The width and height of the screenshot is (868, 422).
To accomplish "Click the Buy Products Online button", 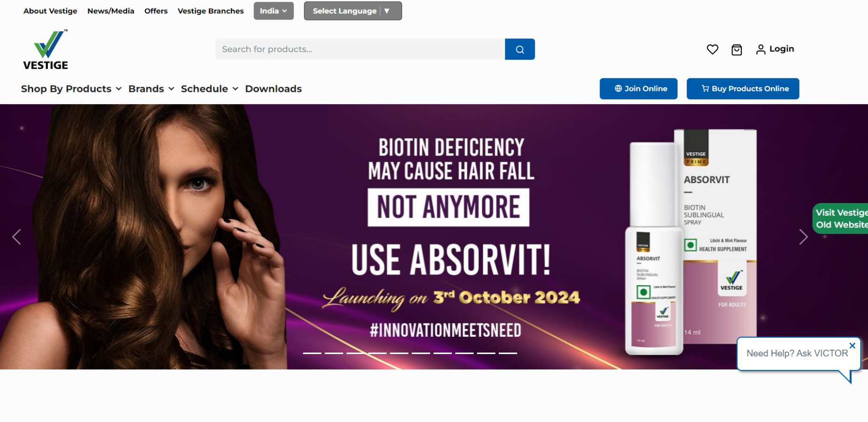I will coord(743,89).
